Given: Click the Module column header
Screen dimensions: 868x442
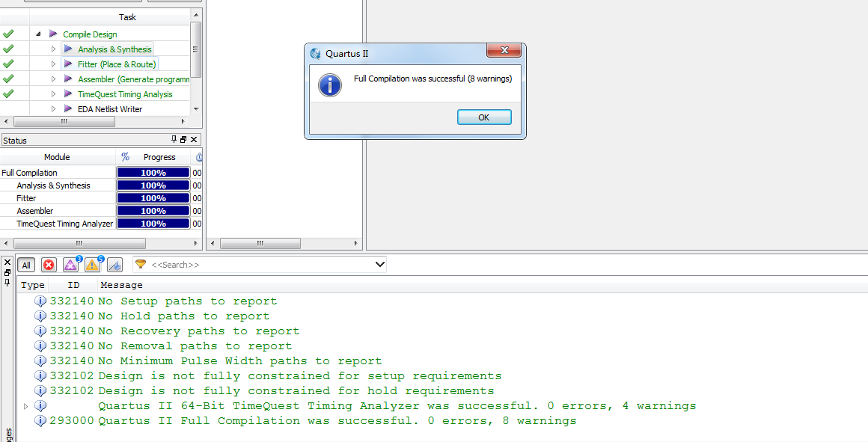Looking at the screenshot, I should pos(57,157).
